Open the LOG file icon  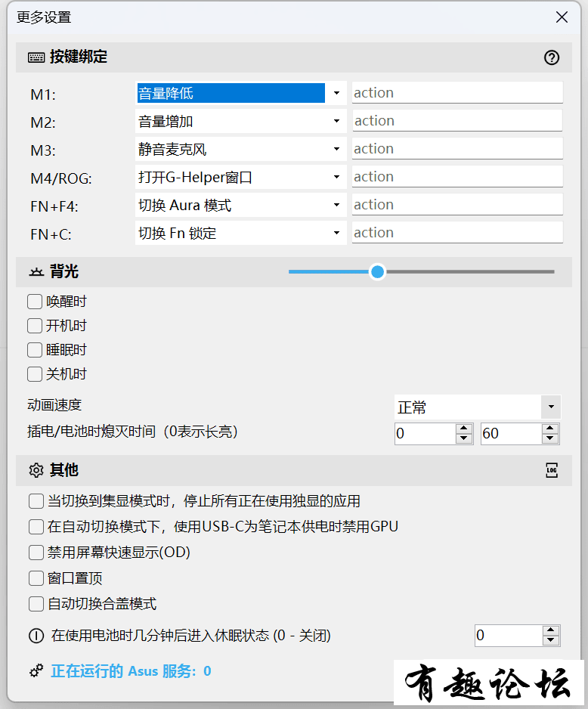[x=552, y=470]
